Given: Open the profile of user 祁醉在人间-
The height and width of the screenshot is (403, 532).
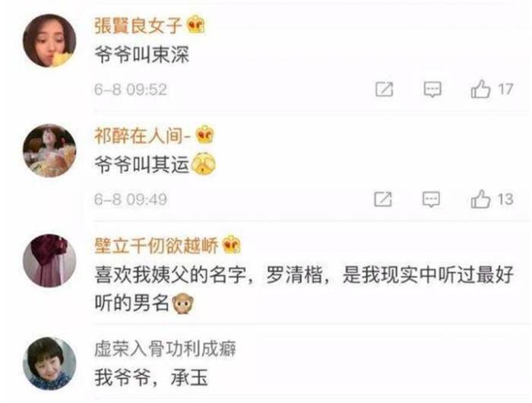Looking at the screenshot, I should [143, 135].
